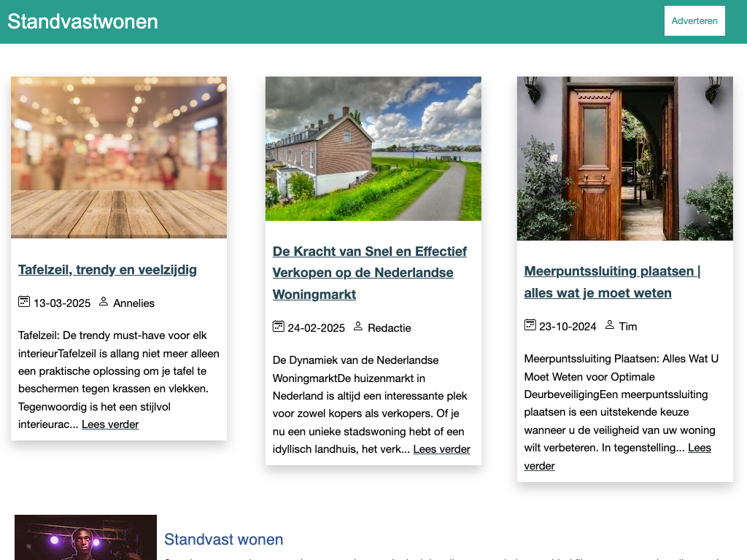Click the person icon next to Tim
The height and width of the screenshot is (560, 747).
610,325
